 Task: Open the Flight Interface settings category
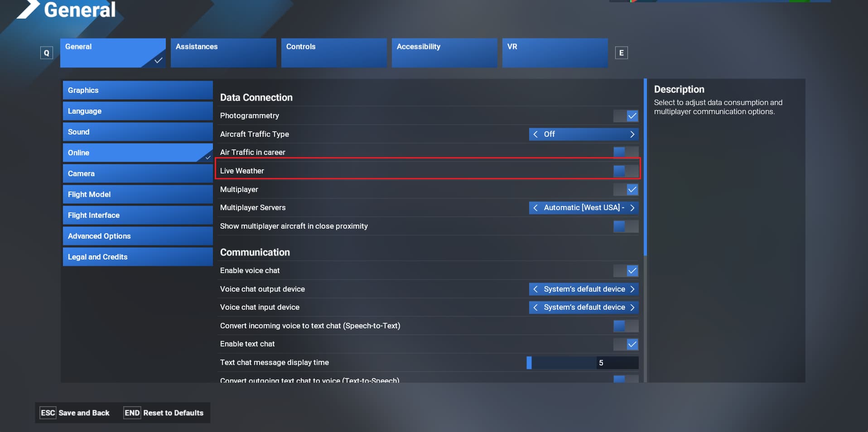click(138, 215)
